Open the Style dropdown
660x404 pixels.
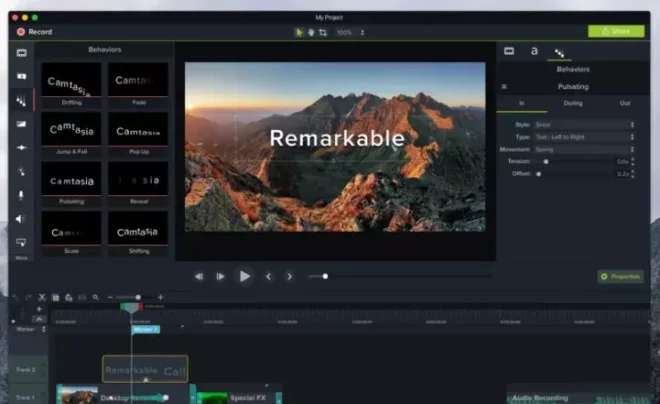[x=584, y=125]
